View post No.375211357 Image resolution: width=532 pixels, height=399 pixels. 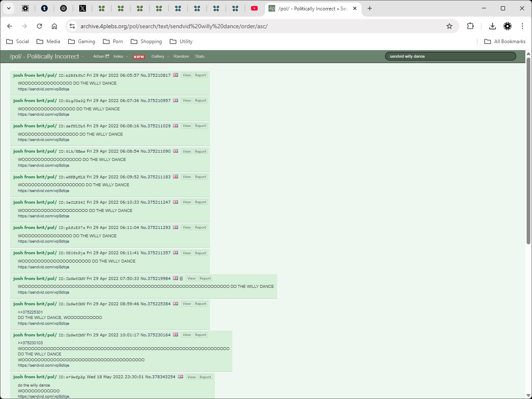187,253
